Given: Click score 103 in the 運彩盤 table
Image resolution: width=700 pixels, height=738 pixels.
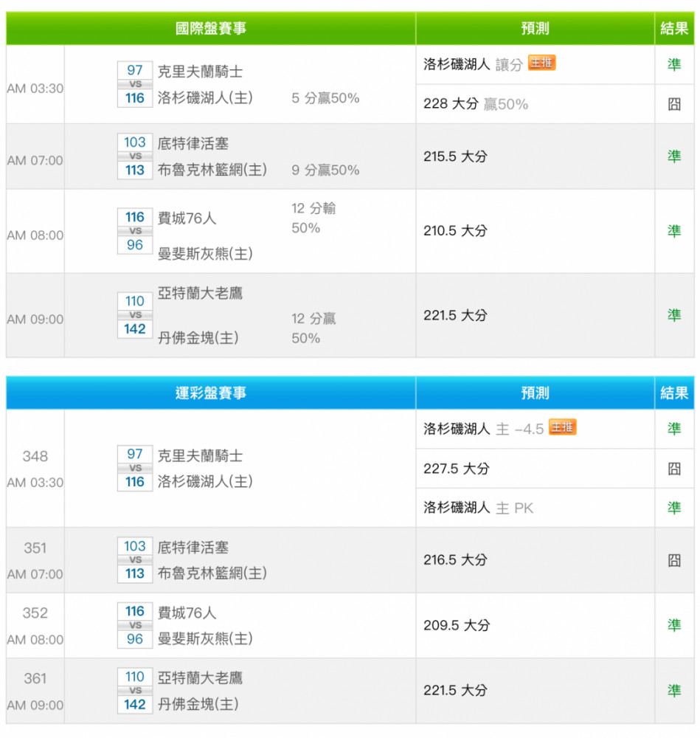Looking at the screenshot, I should coord(135,546).
